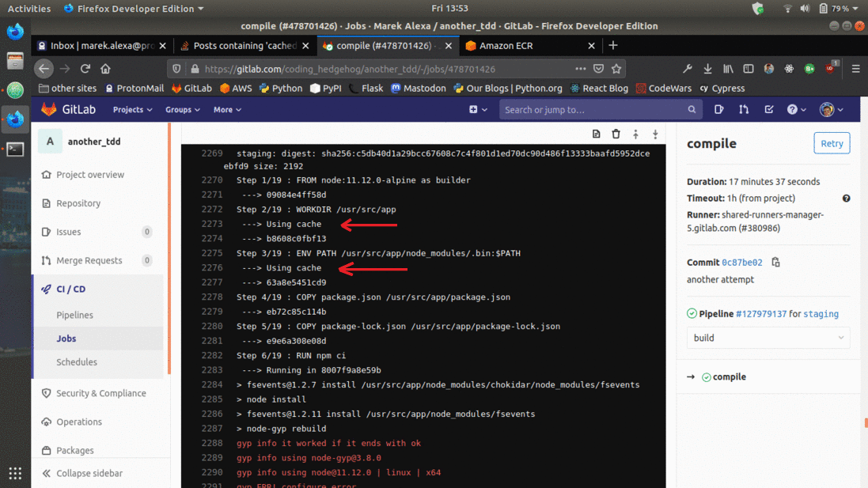Collapse the sidebar
This screenshot has height=488, width=868.
point(82,473)
